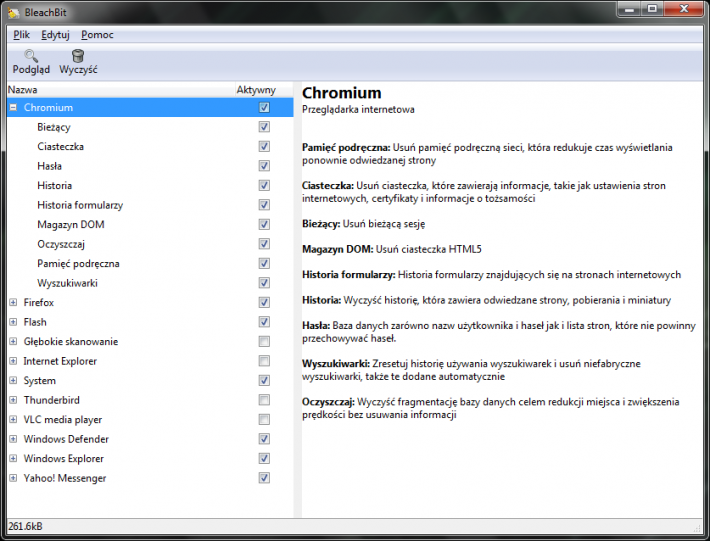
Task: Select the Bieżący tree item
Action: pyautogui.click(x=54, y=127)
